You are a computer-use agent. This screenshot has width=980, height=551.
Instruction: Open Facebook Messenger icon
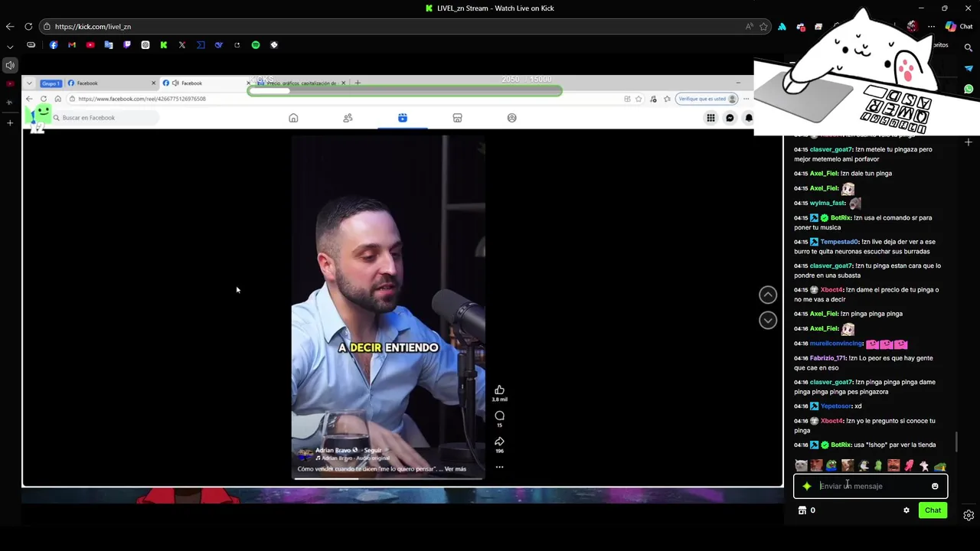point(730,118)
